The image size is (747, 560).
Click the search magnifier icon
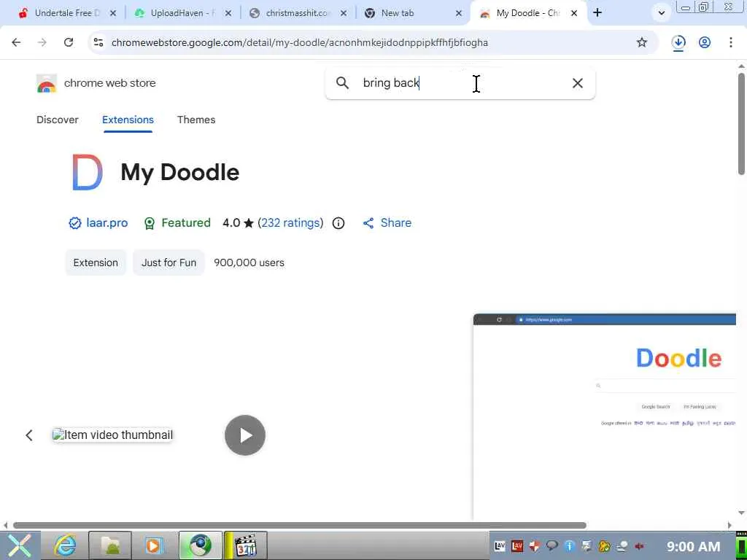click(342, 83)
